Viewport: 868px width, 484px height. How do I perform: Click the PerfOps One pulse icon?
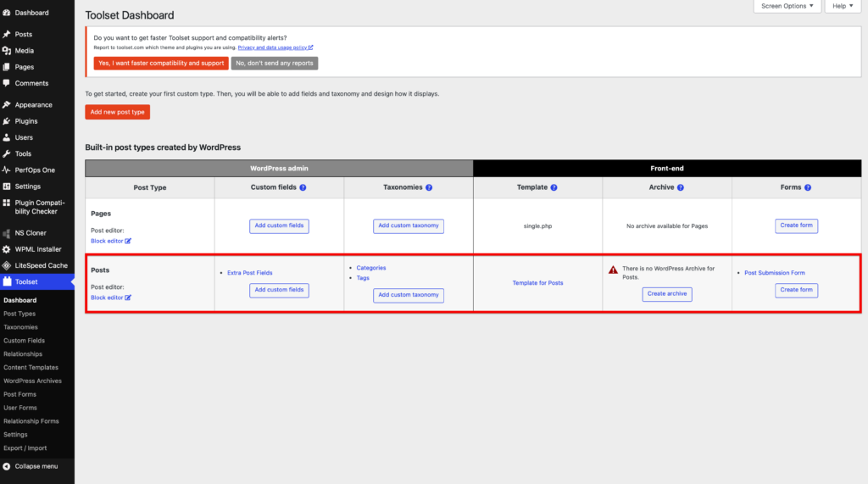[7, 170]
